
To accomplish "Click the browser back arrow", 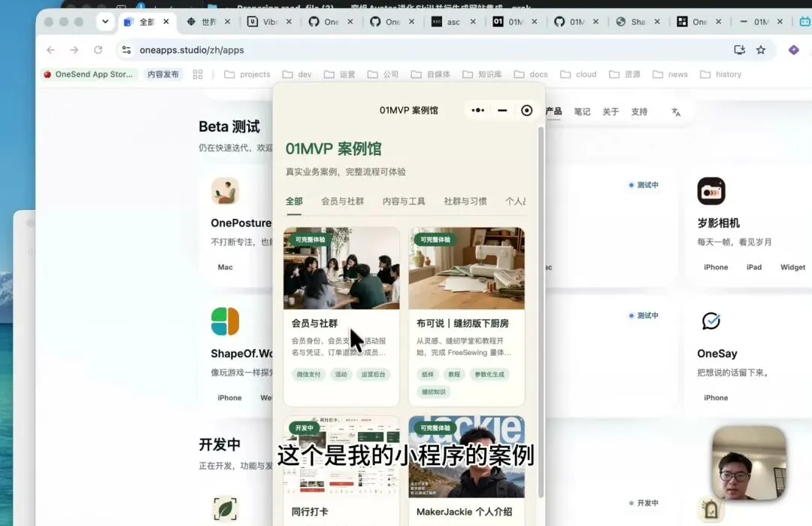I will click(x=51, y=50).
